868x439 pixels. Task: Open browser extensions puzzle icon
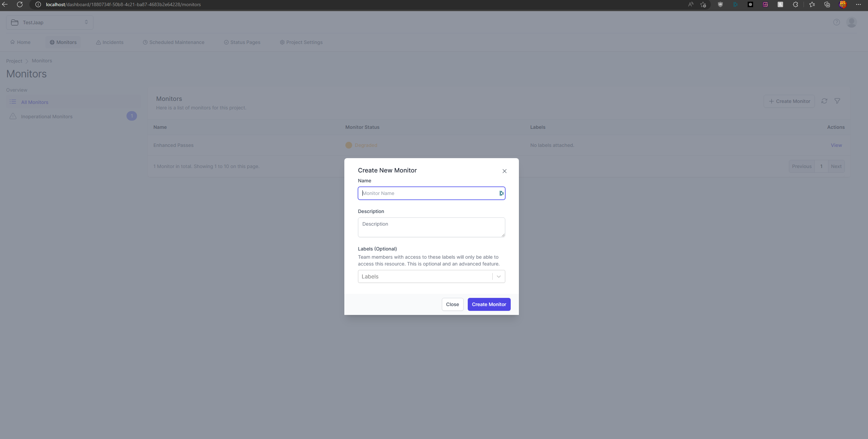[795, 4]
